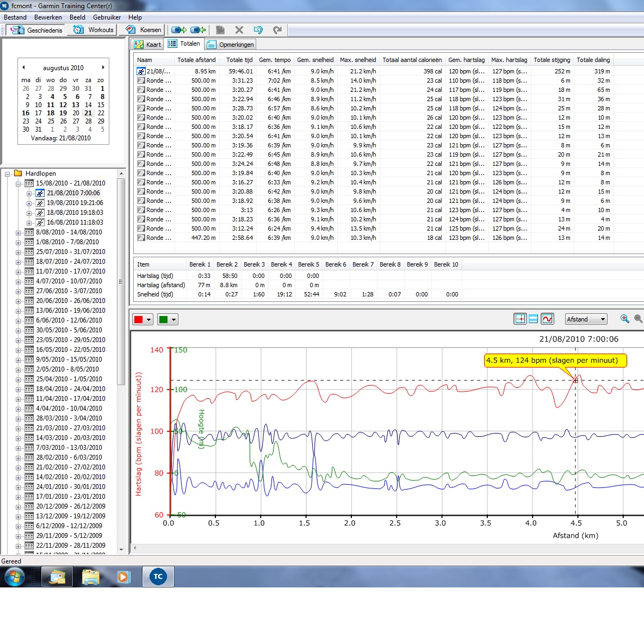Click the graph horizontal scroll left arrow
The image size is (644, 644).
[x=135, y=548]
